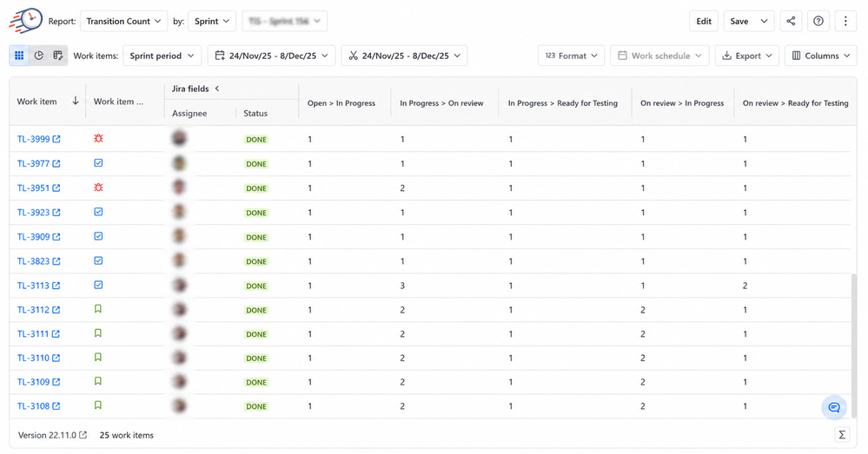
Task: Open the Format menu
Action: (571, 56)
